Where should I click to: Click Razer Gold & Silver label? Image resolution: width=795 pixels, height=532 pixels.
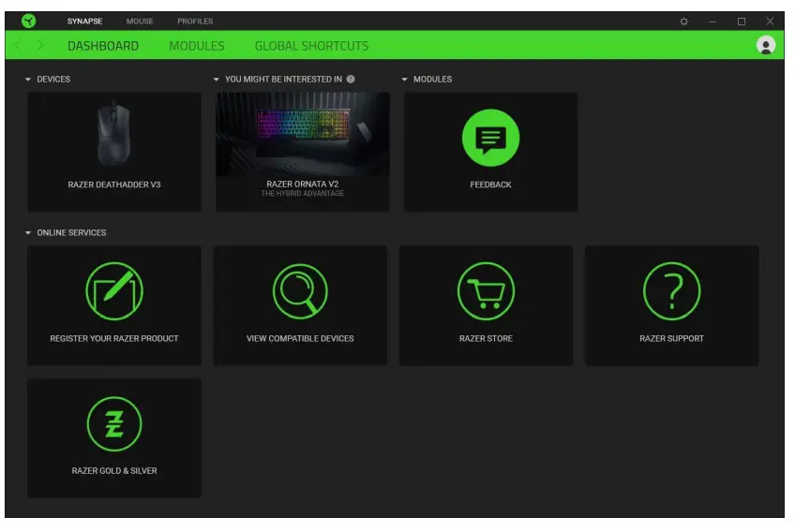(x=114, y=471)
